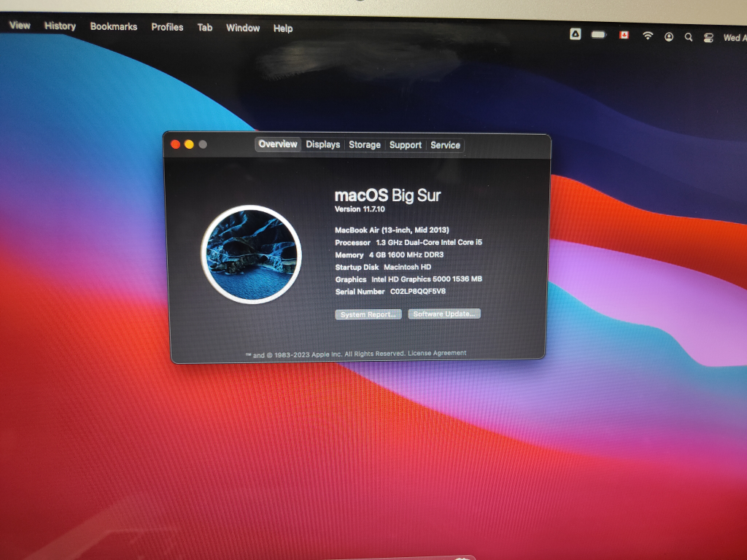Click the Processor 1.3 GHz Dual-Core line
The image size is (747, 560).
[x=409, y=242]
